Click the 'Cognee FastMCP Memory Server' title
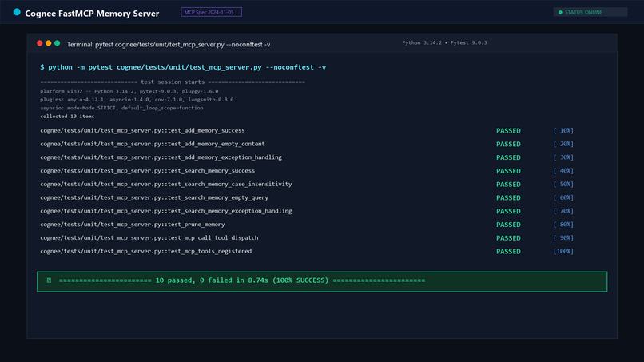The width and height of the screenshot is (644, 362). 92,14
